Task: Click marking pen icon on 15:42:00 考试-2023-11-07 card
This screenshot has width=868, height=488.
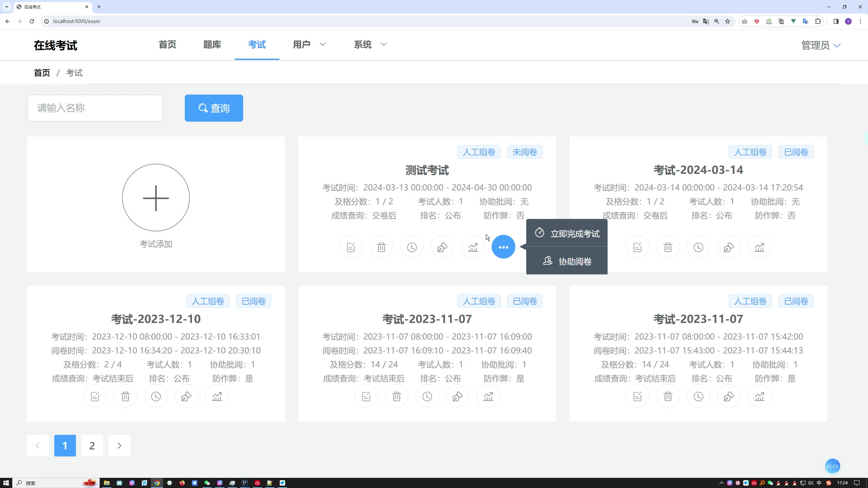Action: coord(729,396)
